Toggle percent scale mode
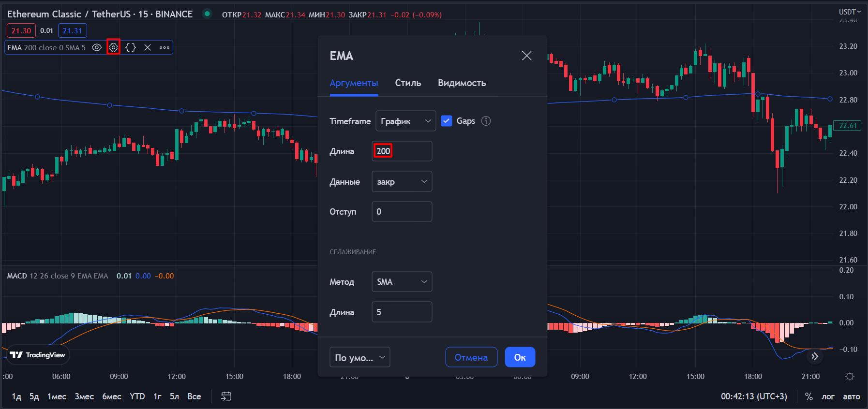Viewport: 868px width, 409px height. pyautogui.click(x=808, y=396)
